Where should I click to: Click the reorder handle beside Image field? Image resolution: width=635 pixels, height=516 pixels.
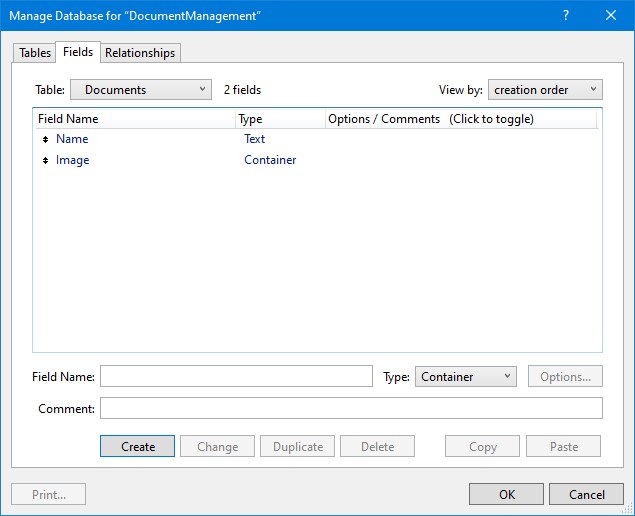46,160
